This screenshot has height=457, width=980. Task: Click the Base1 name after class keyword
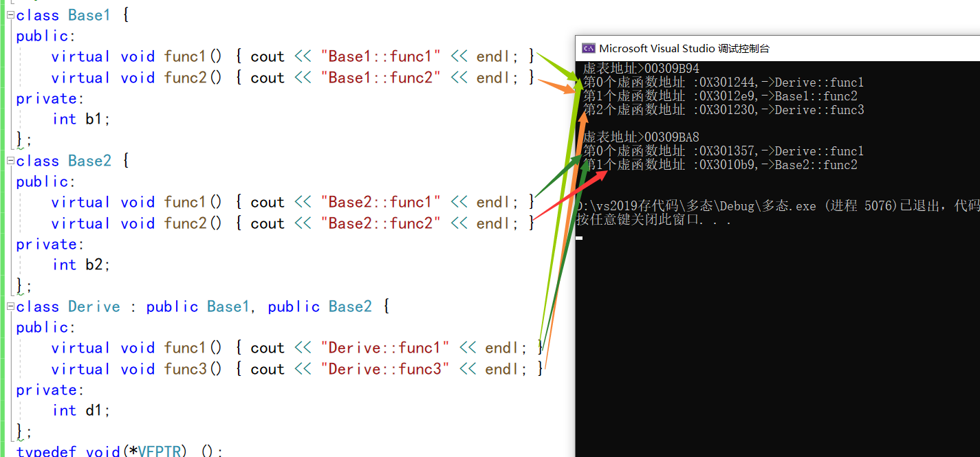click(89, 15)
